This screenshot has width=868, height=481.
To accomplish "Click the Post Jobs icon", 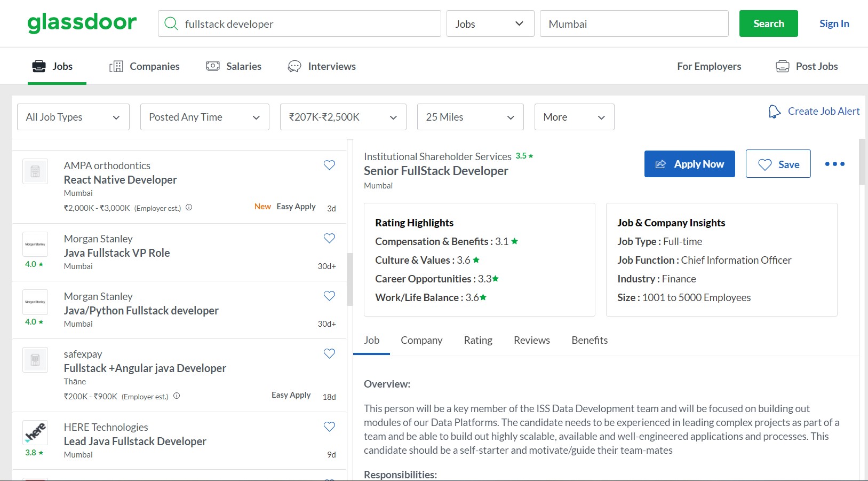I will tap(783, 66).
